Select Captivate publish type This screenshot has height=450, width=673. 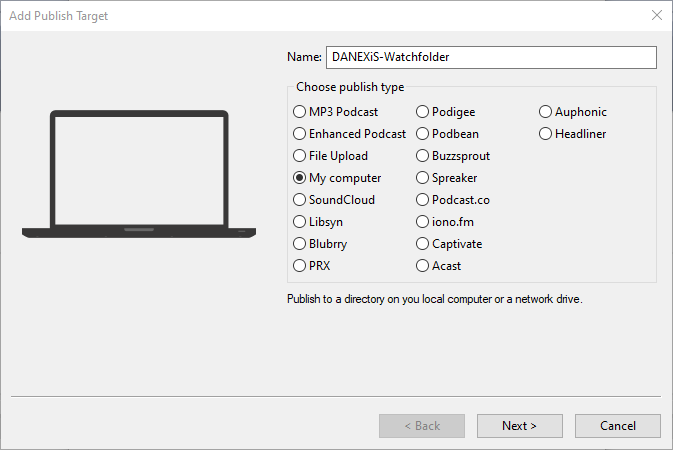pyautogui.click(x=423, y=244)
